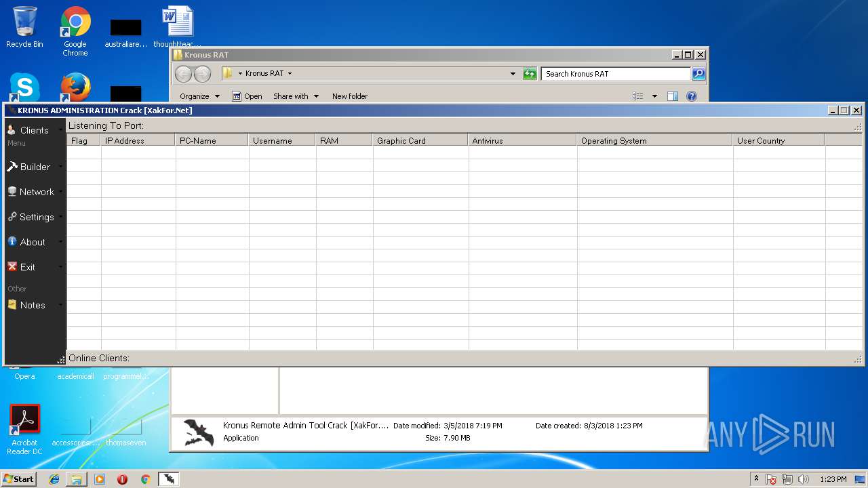Image resolution: width=868 pixels, height=488 pixels.
Task: Open the Network menu item
Action: 34,192
